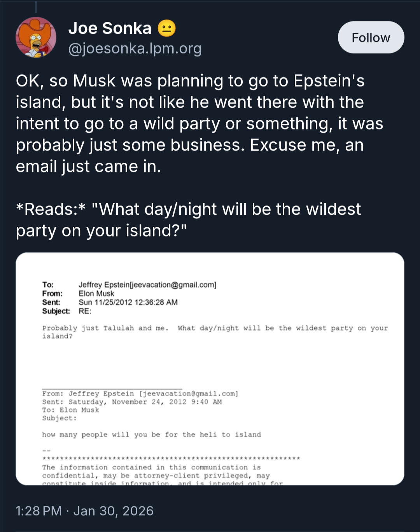Image resolution: width=420 pixels, height=532 pixels.
Task: Follow Joe Sonka
Action: (x=371, y=37)
